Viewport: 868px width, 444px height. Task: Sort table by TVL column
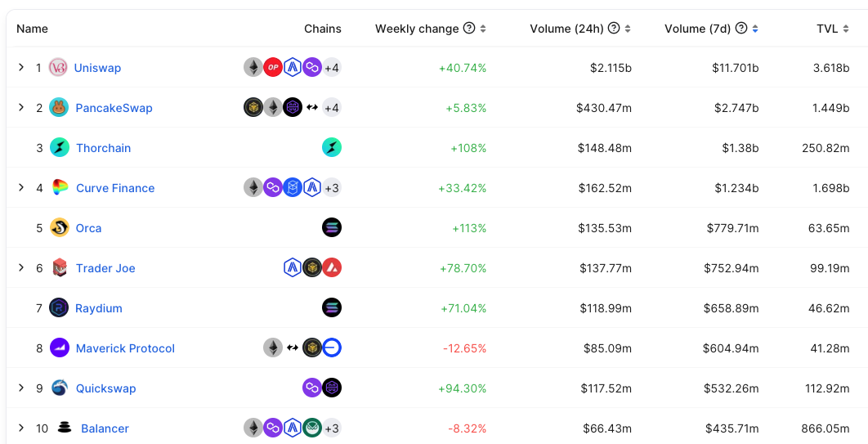(846, 29)
